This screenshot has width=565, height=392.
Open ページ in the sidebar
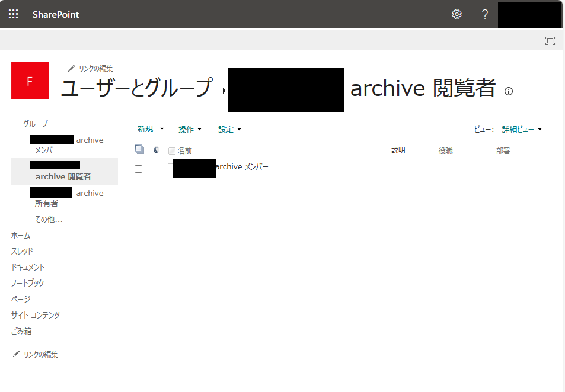(x=21, y=299)
